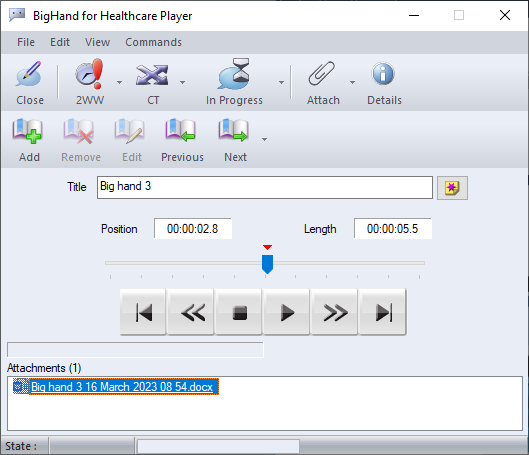Viewport: 529px width, 455px height.
Task: Expand the Attach dropdown arrow
Action: click(352, 82)
